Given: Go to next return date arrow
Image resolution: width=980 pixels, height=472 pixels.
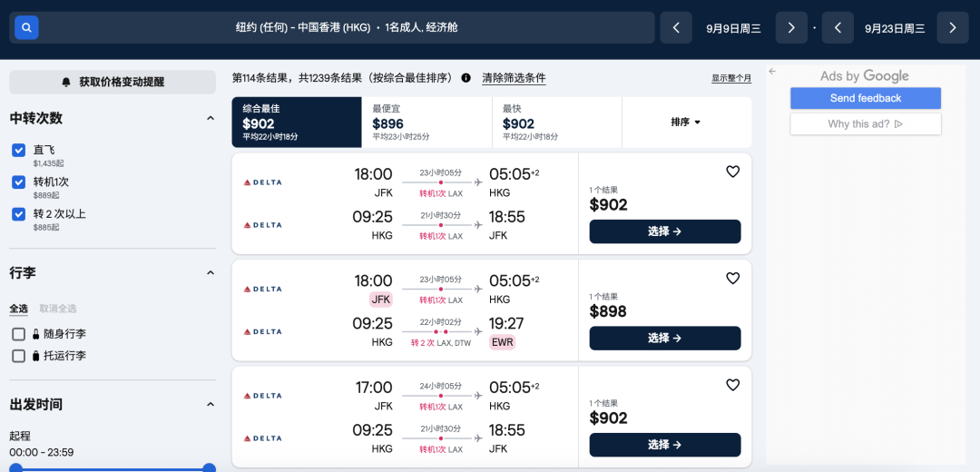Looking at the screenshot, I should tap(952, 28).
